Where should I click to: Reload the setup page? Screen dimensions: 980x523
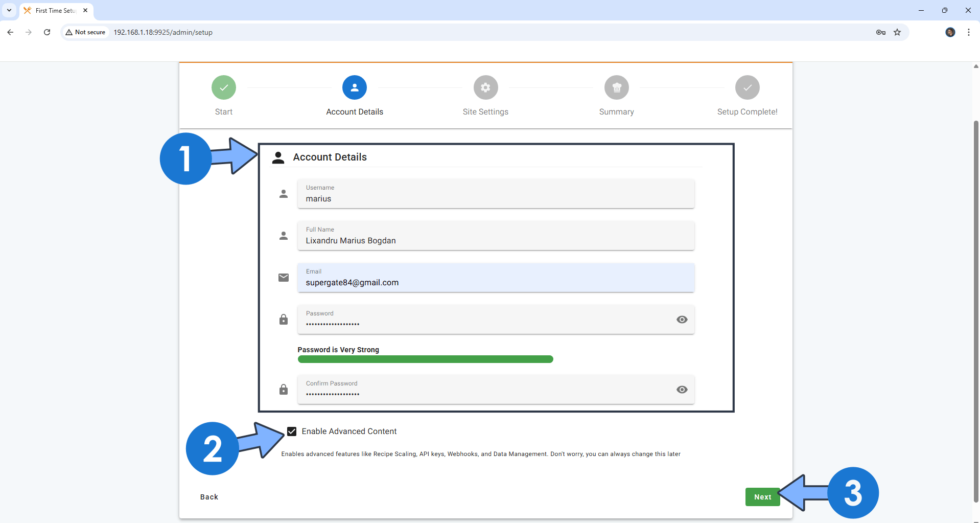(46, 32)
